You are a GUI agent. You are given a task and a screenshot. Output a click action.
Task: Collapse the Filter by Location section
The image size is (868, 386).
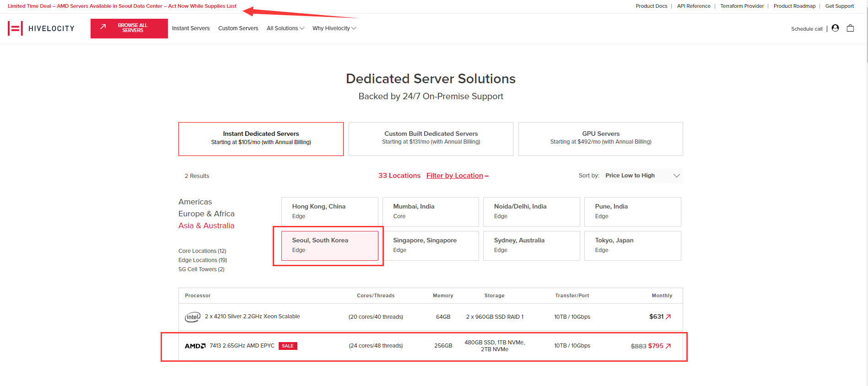pyautogui.click(x=458, y=176)
